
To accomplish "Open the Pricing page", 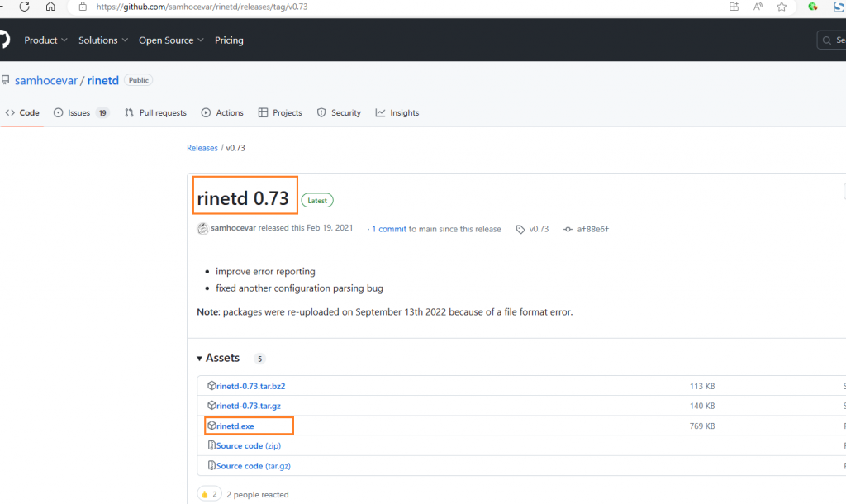I will coord(229,40).
